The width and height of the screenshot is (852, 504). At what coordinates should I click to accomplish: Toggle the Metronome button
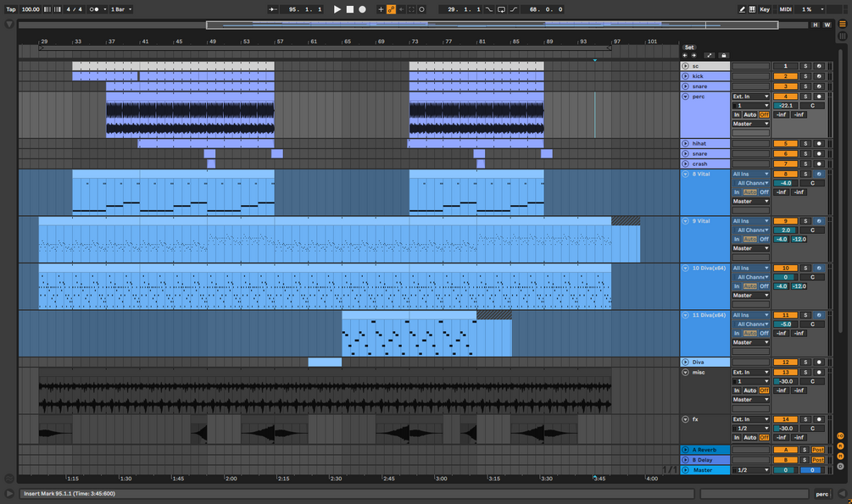(93, 9)
